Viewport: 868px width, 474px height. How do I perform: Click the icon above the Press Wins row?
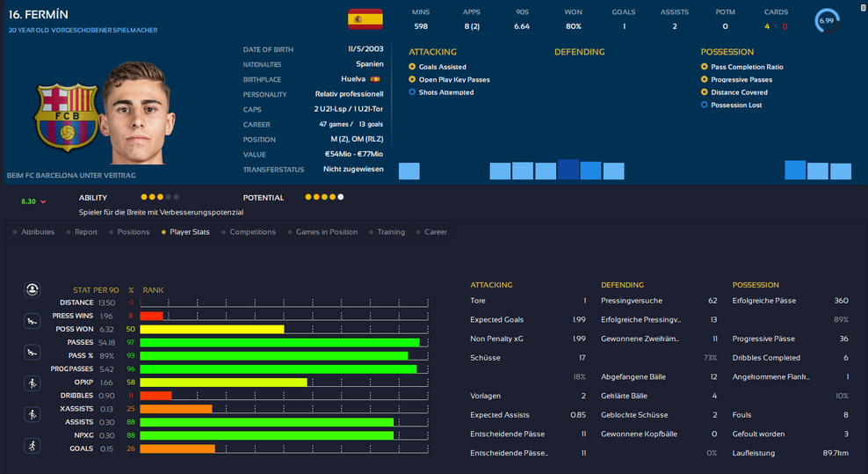click(33, 288)
